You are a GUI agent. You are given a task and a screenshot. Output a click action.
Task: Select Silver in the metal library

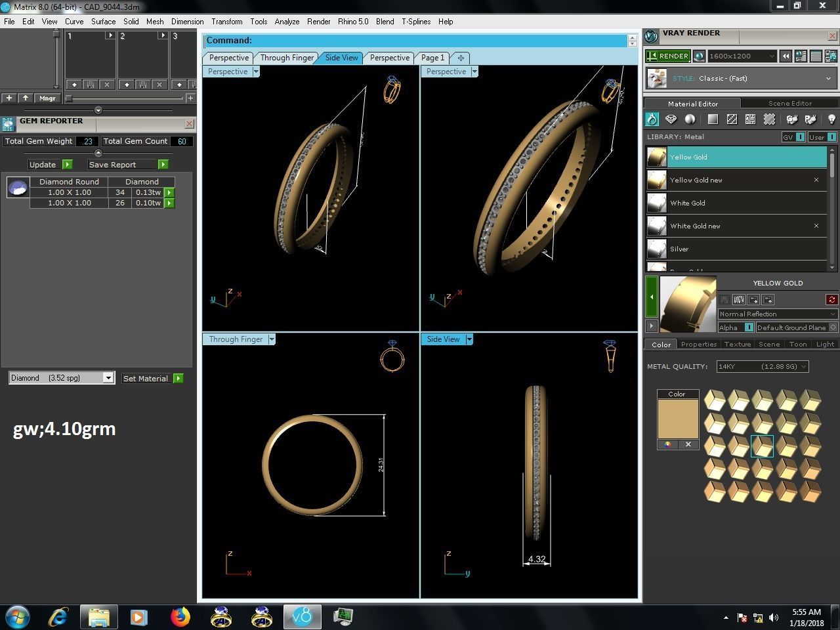[736, 249]
